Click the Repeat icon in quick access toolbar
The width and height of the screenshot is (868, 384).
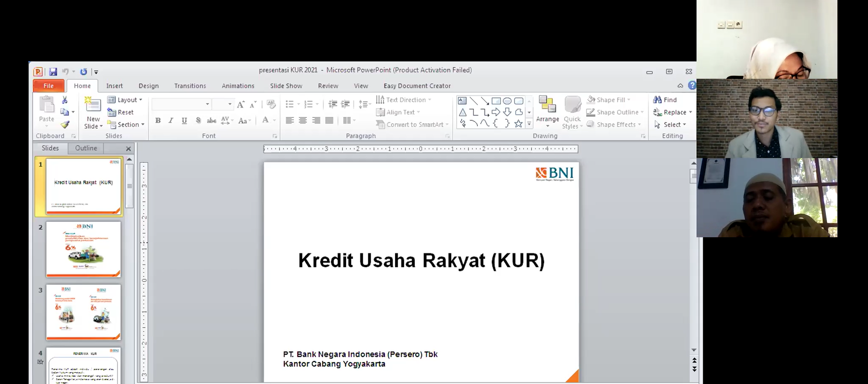tap(84, 72)
